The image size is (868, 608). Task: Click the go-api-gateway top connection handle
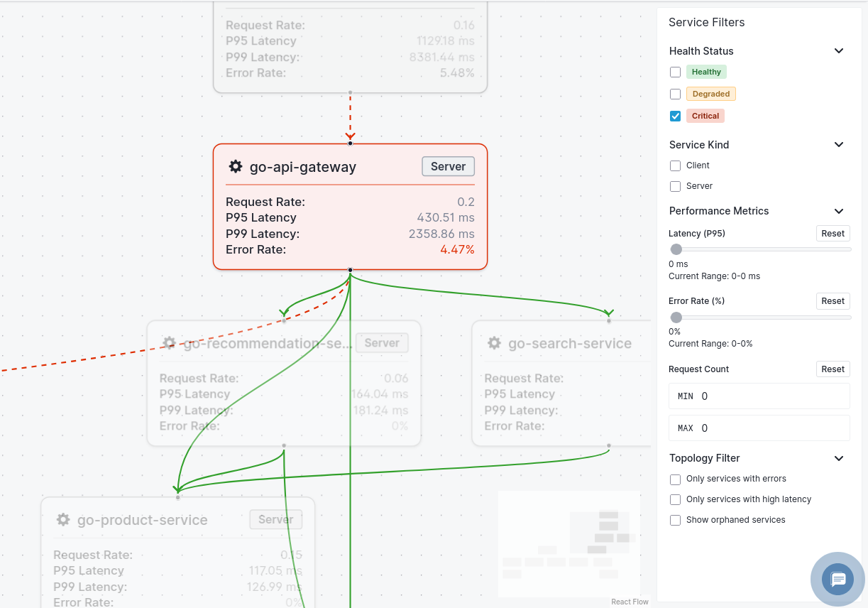click(350, 143)
